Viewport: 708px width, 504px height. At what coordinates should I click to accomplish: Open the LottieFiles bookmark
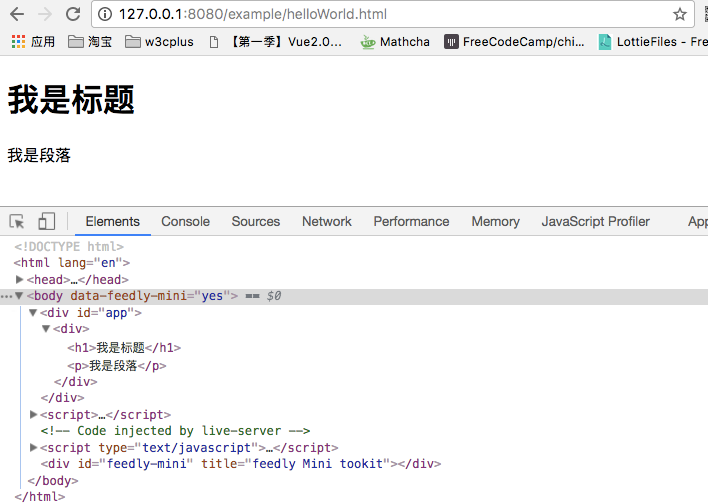pyautogui.click(x=652, y=42)
